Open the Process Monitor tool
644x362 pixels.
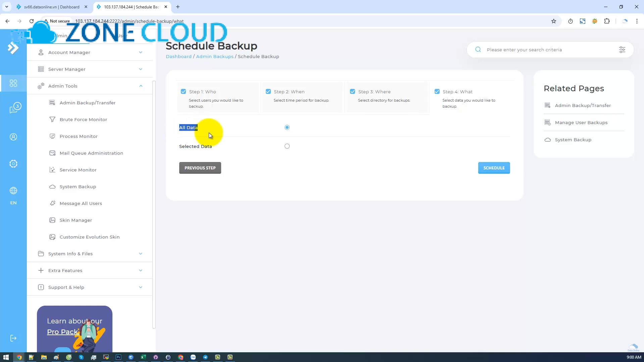tap(79, 136)
